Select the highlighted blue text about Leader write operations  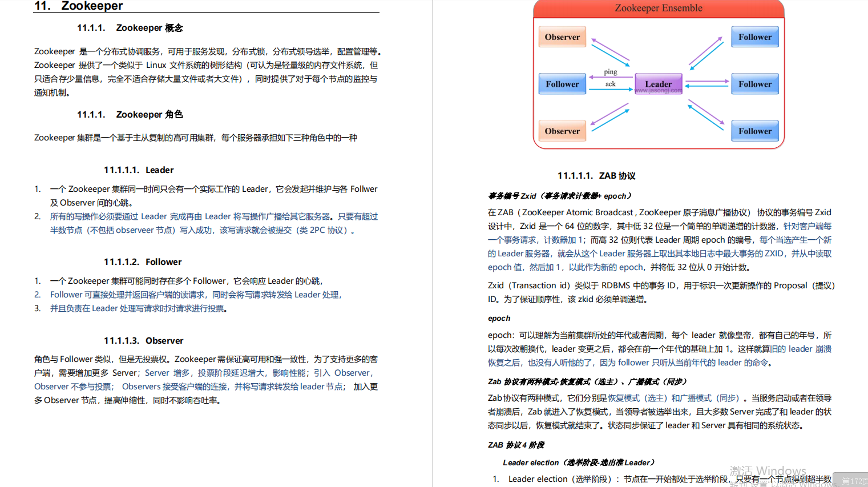[205, 223]
